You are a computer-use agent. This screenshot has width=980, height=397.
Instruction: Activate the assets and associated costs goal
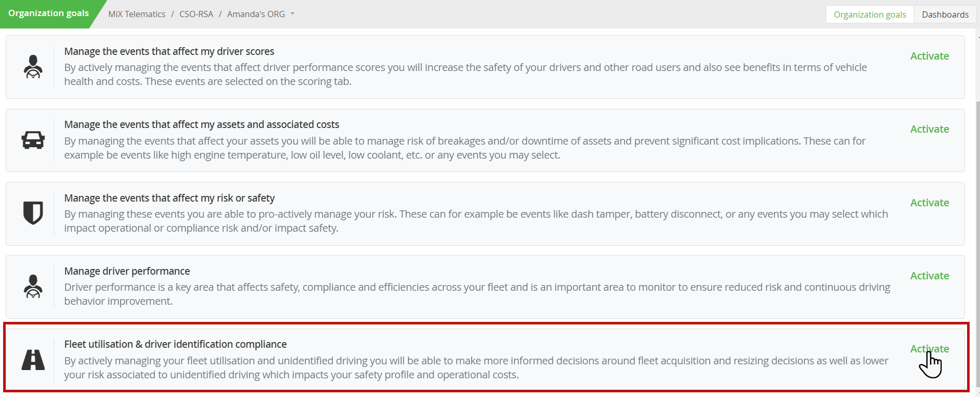click(x=929, y=129)
